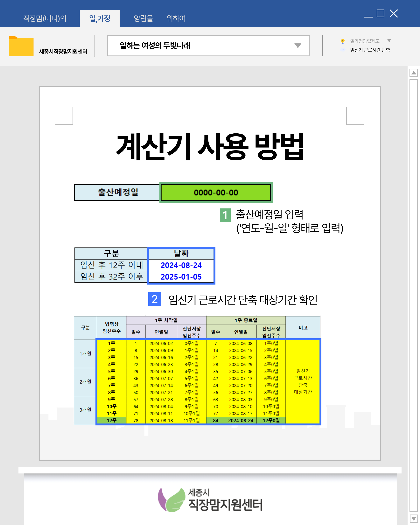Select the 위하여 tab

[x=176, y=18]
